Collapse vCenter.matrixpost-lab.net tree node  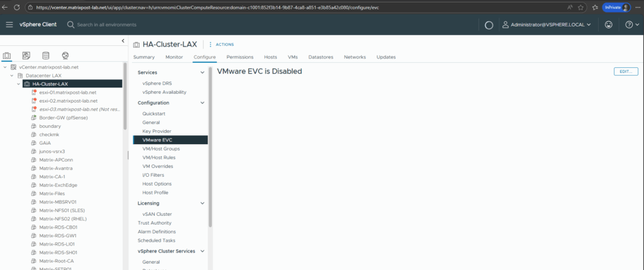[4, 67]
